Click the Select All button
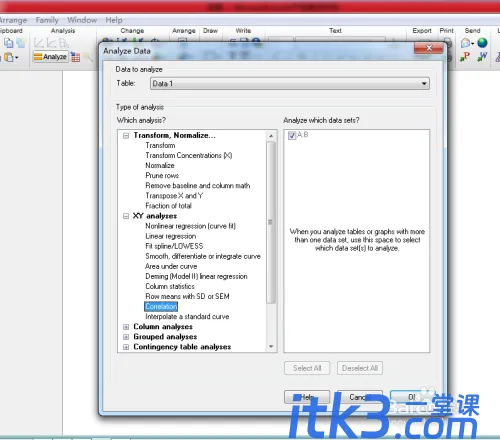500x440 pixels. coord(307,368)
